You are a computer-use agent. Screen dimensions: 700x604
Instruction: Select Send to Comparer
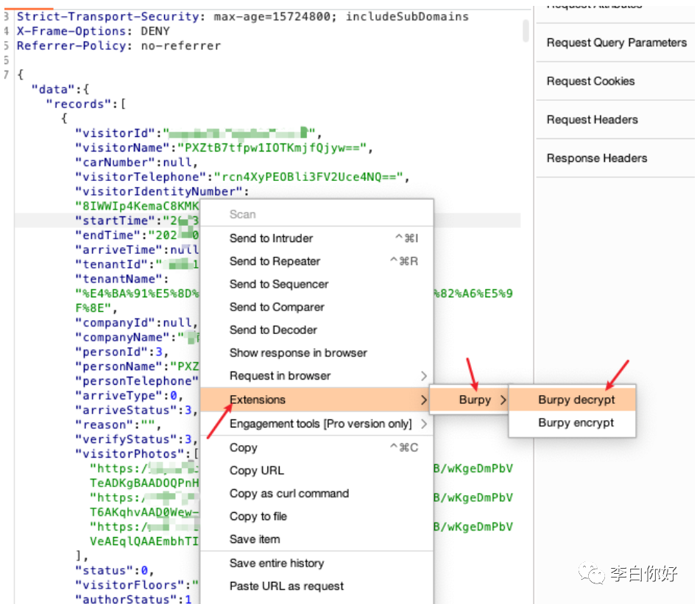click(x=317, y=307)
